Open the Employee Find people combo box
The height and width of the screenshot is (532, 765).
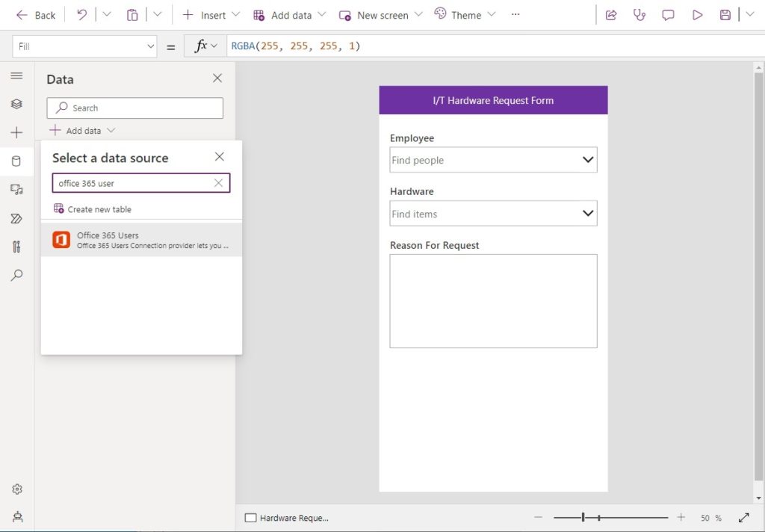pos(493,160)
